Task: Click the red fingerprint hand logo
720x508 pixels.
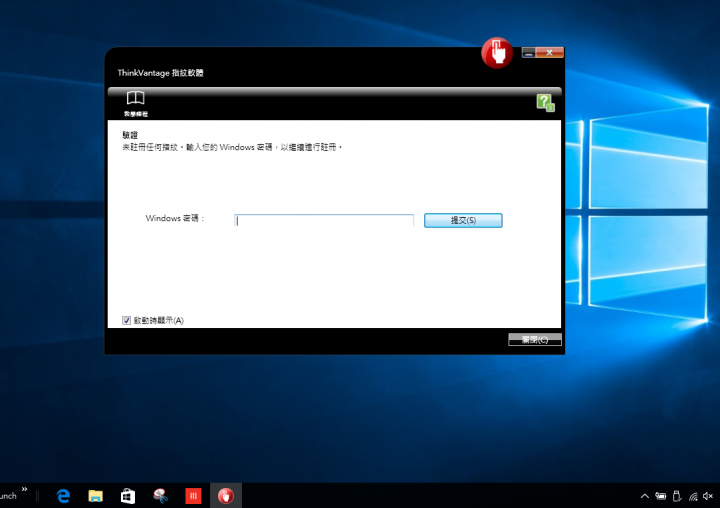Action: coord(497,53)
